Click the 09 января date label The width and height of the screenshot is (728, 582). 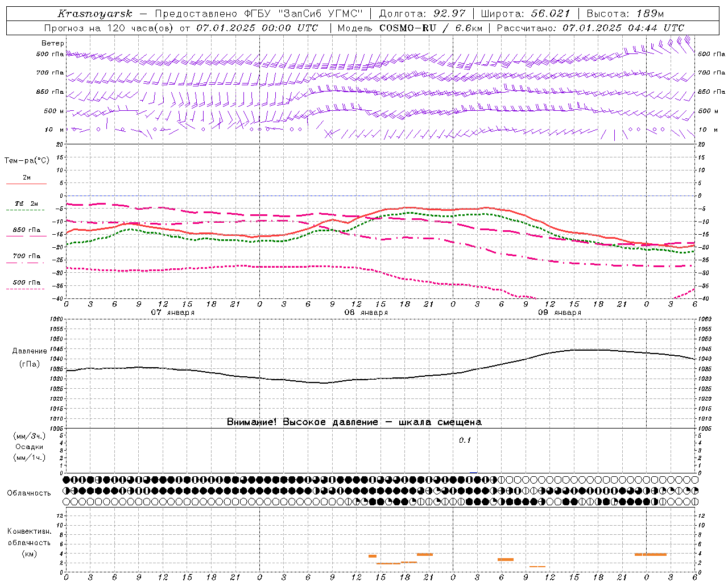point(560,312)
